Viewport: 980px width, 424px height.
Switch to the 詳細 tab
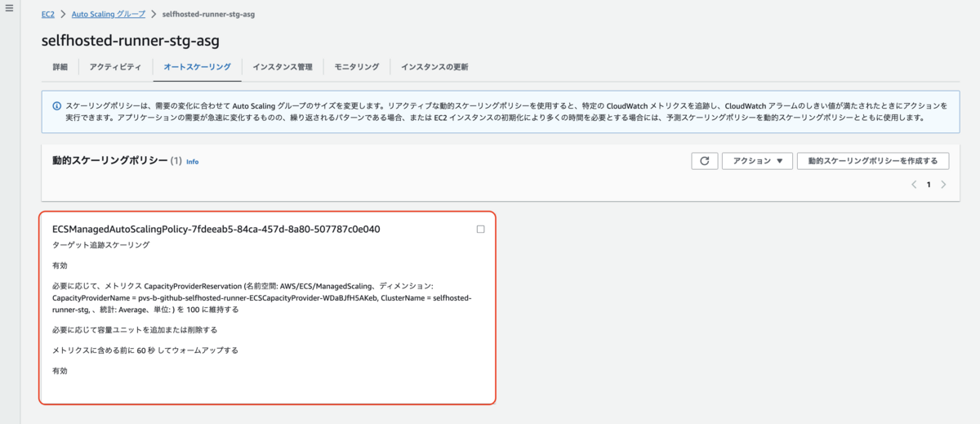pyautogui.click(x=60, y=67)
